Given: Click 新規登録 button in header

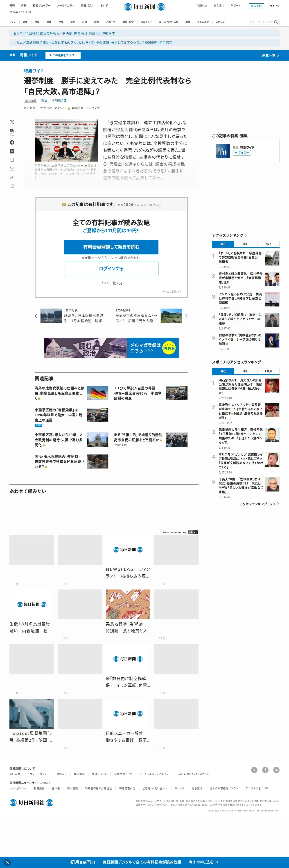Looking at the screenshot, I should point(256,6).
